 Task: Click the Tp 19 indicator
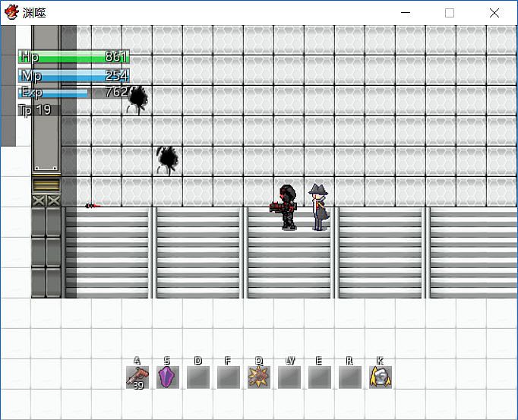point(35,110)
